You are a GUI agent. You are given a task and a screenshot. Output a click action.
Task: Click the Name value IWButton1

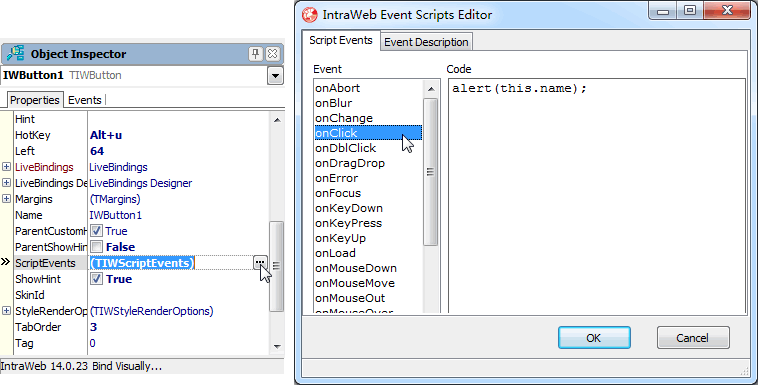[115, 215]
